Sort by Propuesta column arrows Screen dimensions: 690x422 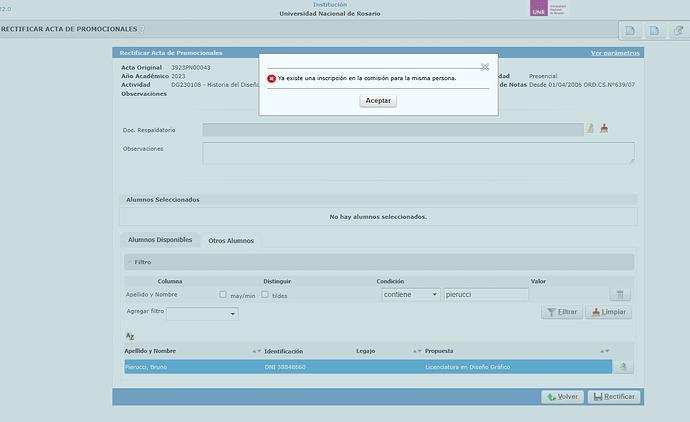605,351
